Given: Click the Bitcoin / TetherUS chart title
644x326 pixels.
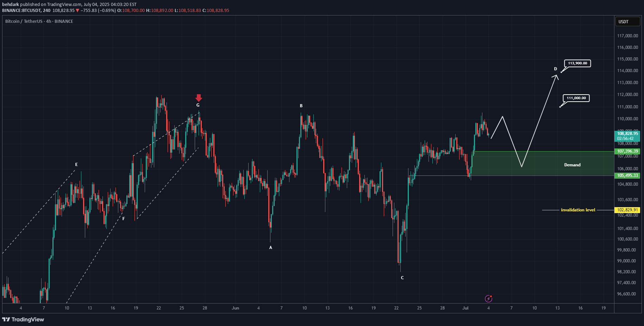Looking at the screenshot, I should coord(39,21).
